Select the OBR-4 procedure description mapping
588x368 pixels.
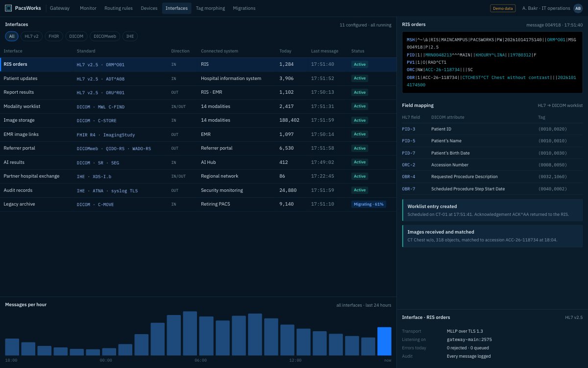[492, 177]
